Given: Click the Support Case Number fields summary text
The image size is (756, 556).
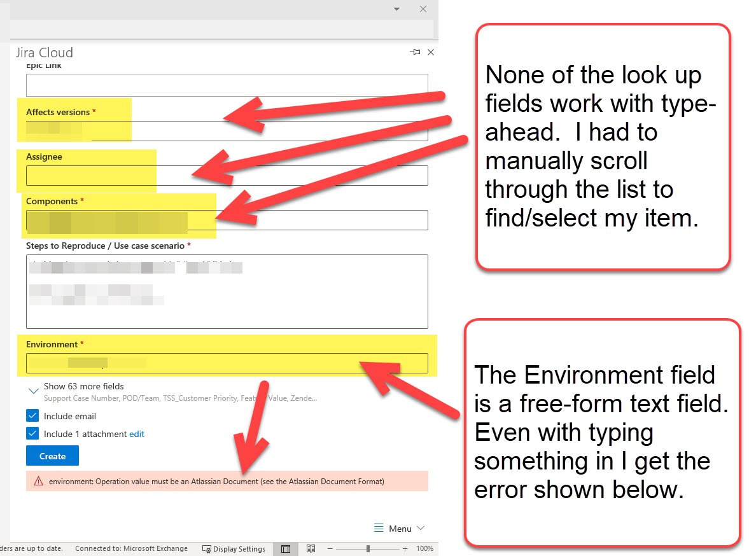Looking at the screenshot, I should (180, 398).
